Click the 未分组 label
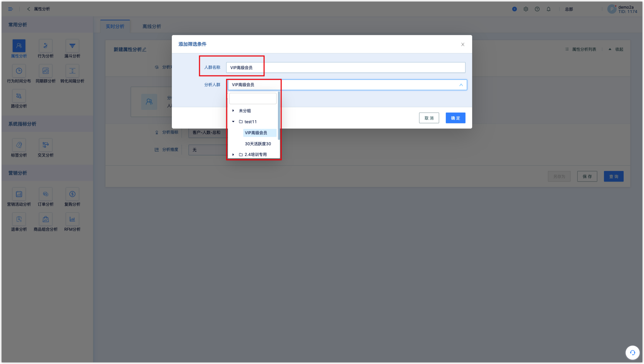This screenshot has width=644, height=364. click(245, 111)
